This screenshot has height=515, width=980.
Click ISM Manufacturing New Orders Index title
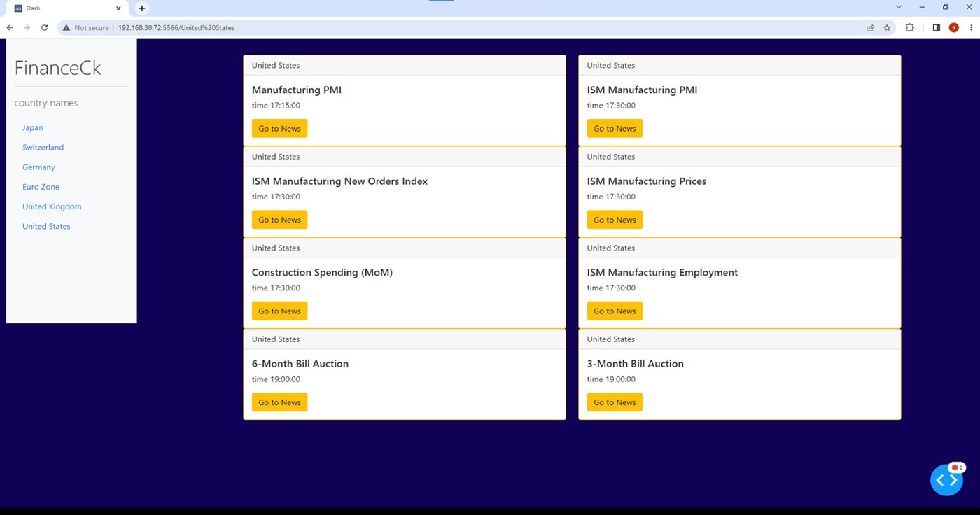coord(339,181)
